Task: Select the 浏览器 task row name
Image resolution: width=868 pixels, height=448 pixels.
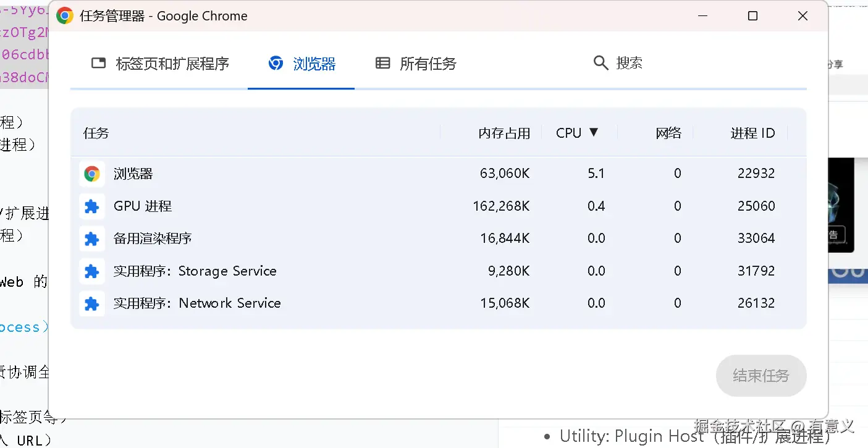Action: tap(133, 174)
